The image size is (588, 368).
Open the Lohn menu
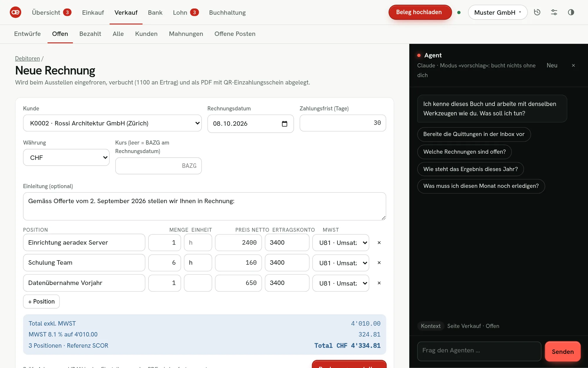click(186, 12)
